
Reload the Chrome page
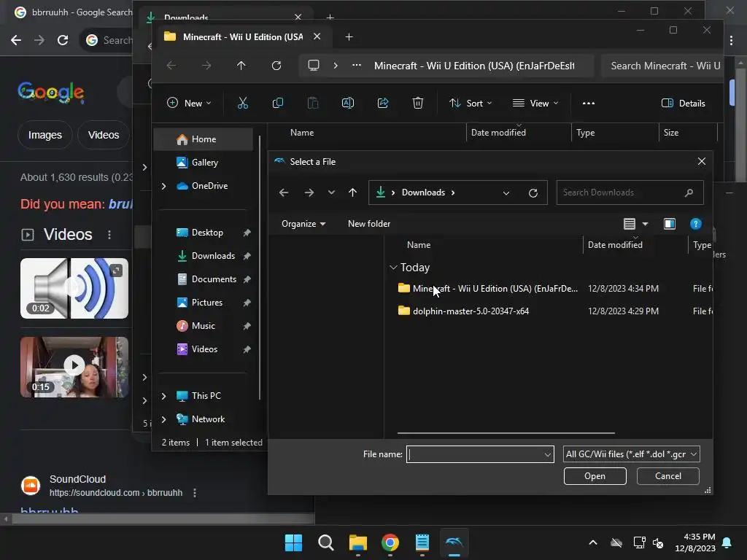coord(63,40)
